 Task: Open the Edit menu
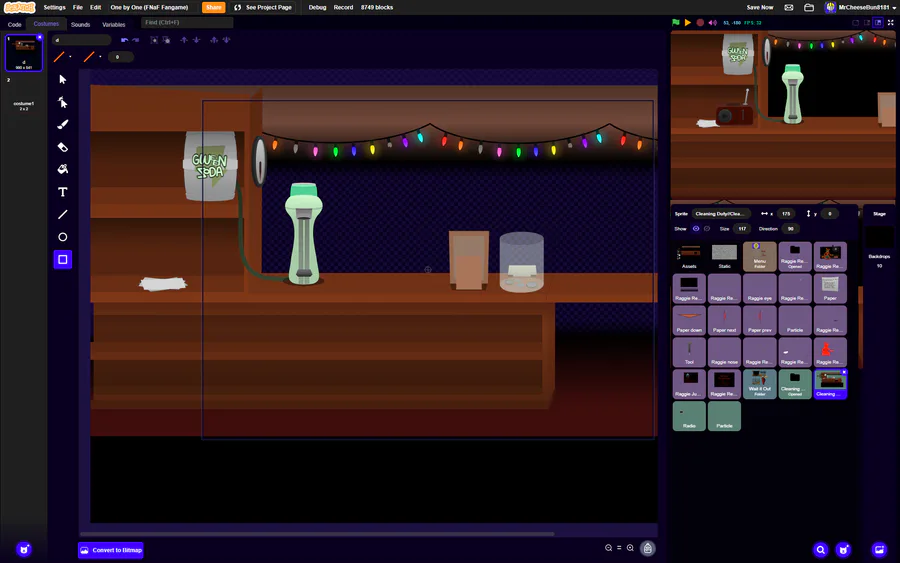click(95, 7)
